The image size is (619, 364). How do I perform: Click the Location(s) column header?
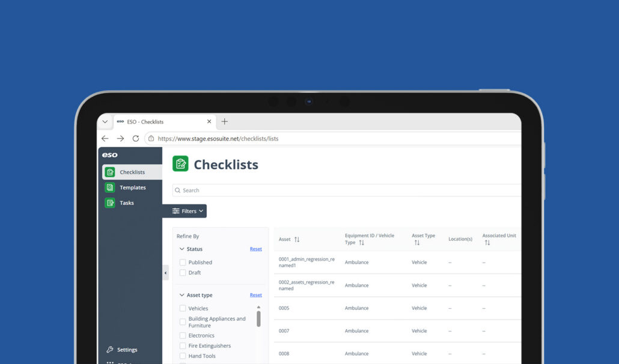[x=460, y=239]
